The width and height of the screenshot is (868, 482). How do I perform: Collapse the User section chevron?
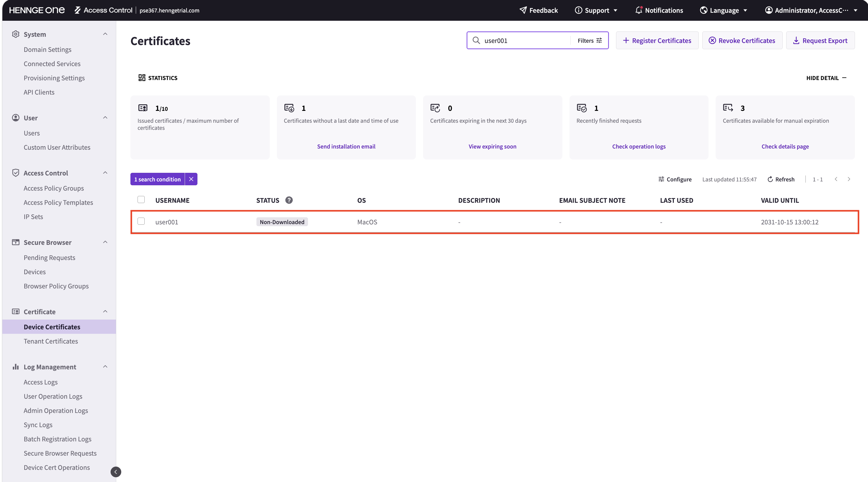(x=105, y=118)
